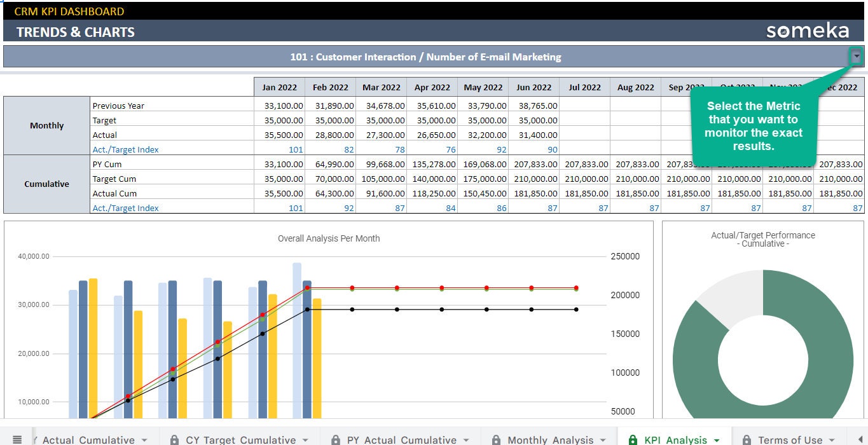Click the lock icon on PY Actual Cumulative tab
868x445 pixels.
point(335,439)
